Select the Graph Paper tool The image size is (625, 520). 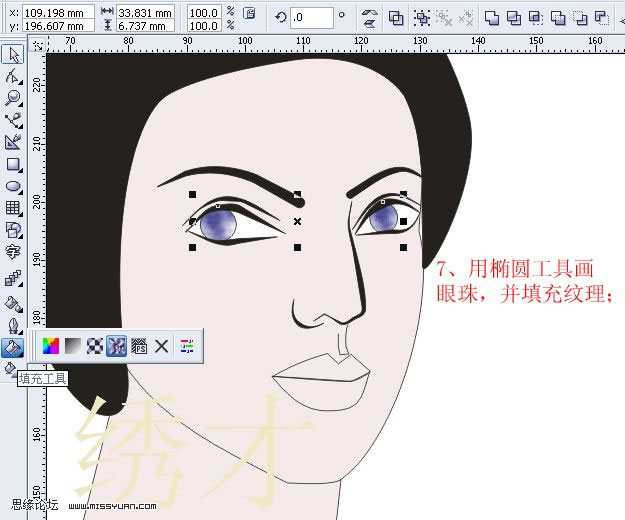[x=13, y=208]
